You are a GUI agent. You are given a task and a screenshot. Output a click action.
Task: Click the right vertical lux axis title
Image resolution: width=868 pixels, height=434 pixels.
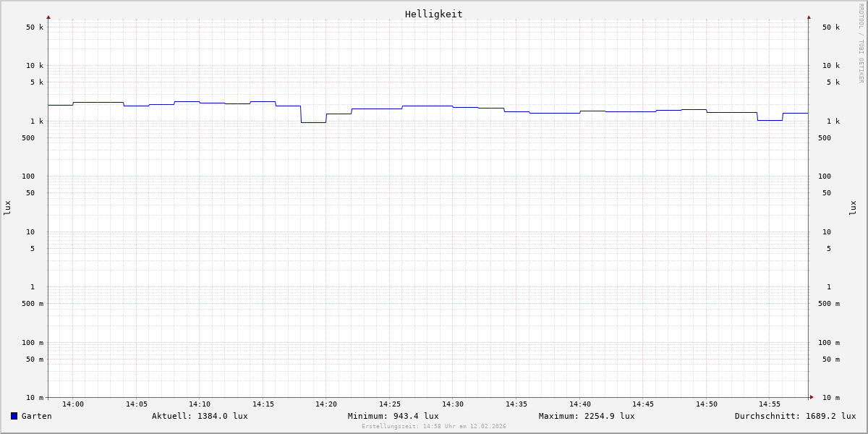[853, 208]
